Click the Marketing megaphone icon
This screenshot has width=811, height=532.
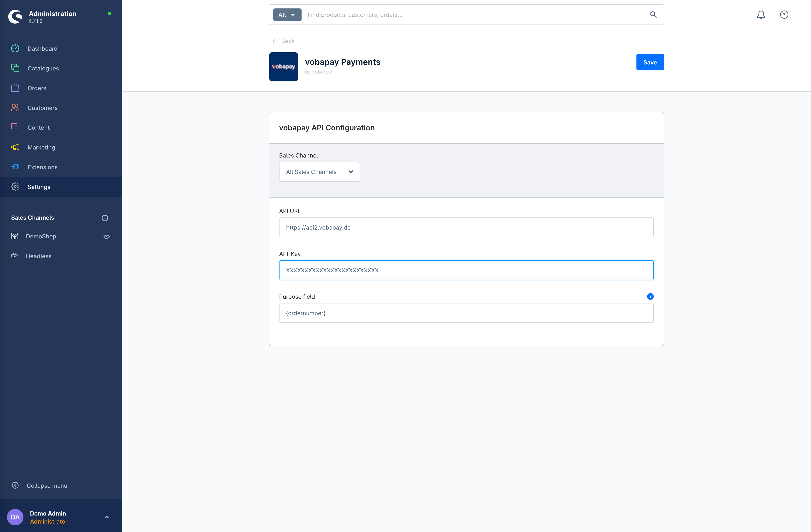[15, 147]
